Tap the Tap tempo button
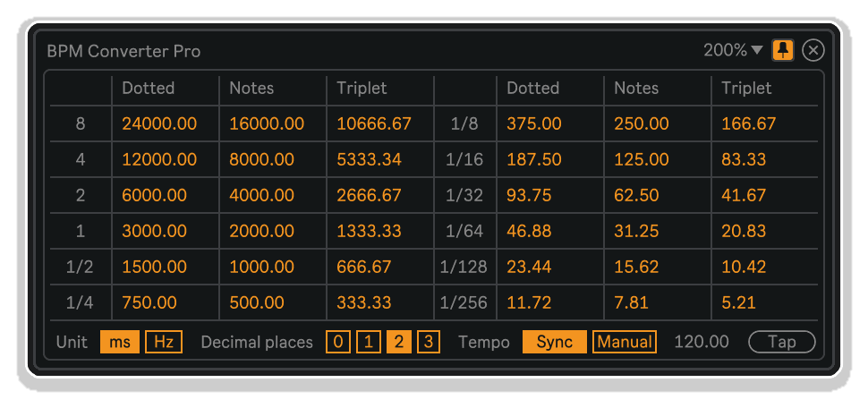 pos(781,342)
